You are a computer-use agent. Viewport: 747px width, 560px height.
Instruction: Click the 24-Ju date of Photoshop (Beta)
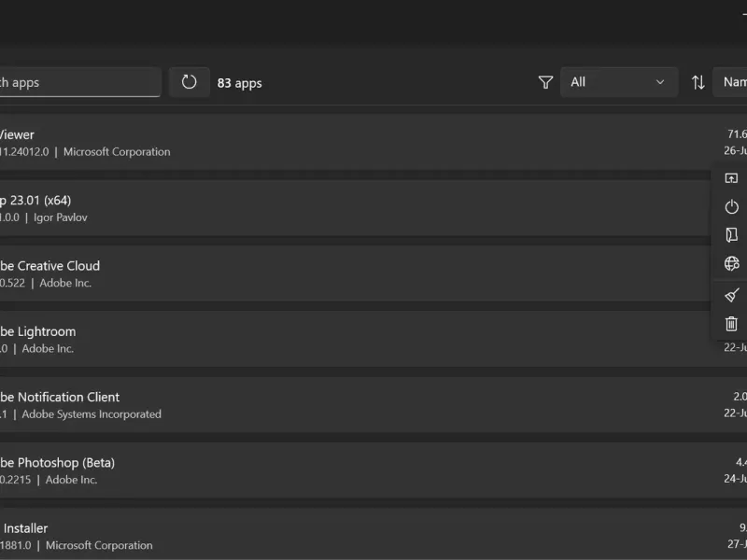(x=735, y=479)
